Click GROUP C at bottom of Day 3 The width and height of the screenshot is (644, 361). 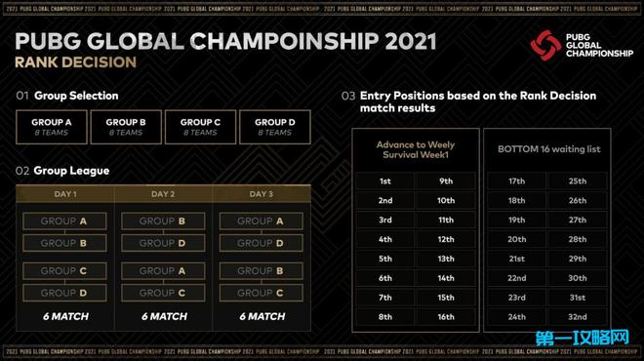click(262, 293)
